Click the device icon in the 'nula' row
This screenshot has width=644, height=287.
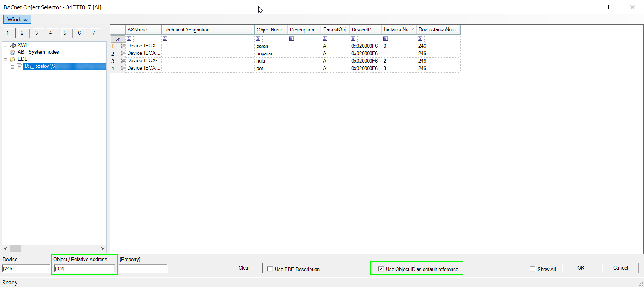(x=123, y=61)
